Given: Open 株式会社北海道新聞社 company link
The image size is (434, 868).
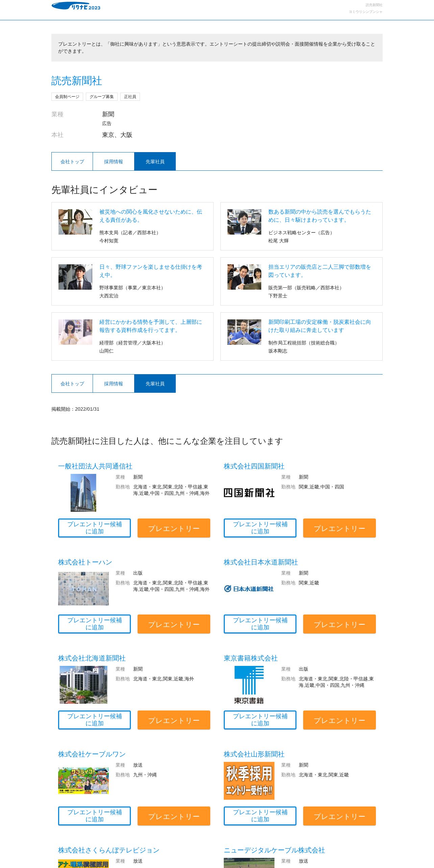Looking at the screenshot, I should pyautogui.click(x=92, y=658).
